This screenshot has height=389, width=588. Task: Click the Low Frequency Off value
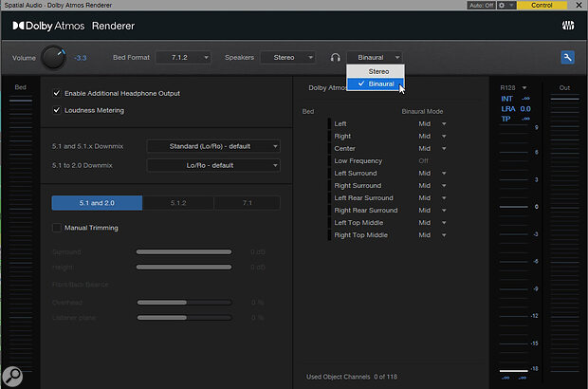tap(423, 161)
